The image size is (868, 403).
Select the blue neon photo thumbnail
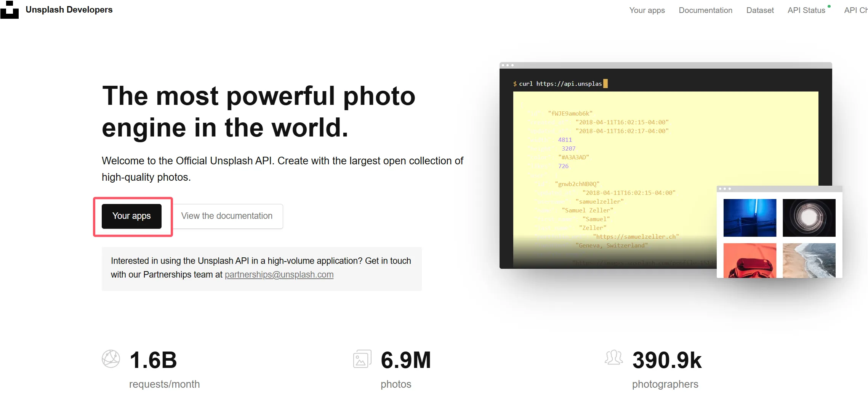point(749,218)
